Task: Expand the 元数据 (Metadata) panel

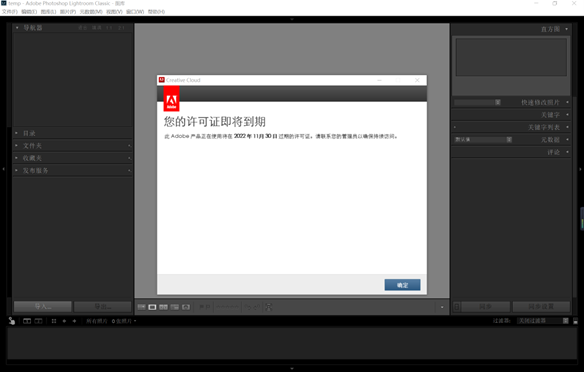Action: tap(567, 140)
